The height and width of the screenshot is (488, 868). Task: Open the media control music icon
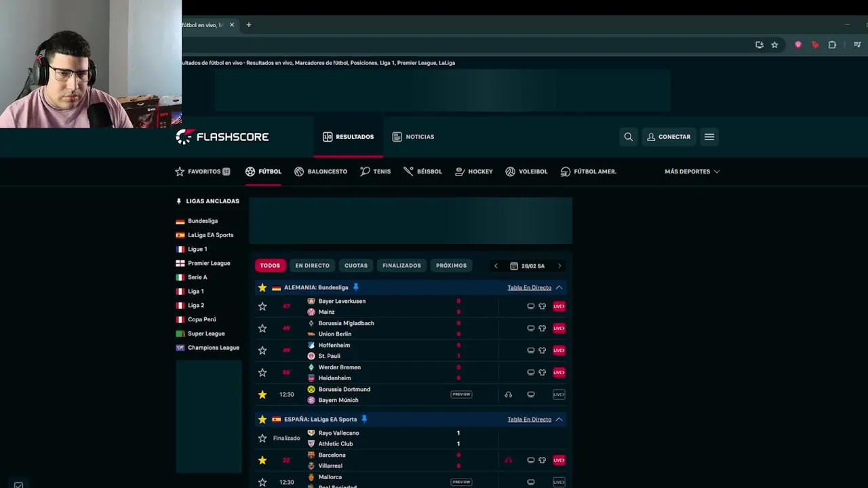point(857,45)
